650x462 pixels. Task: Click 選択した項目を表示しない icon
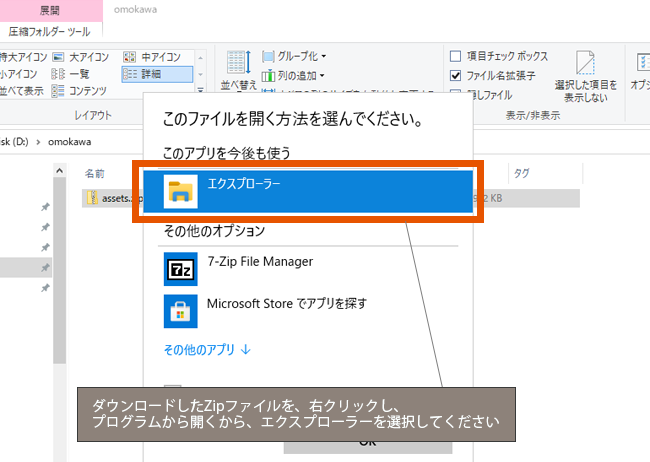[x=585, y=70]
